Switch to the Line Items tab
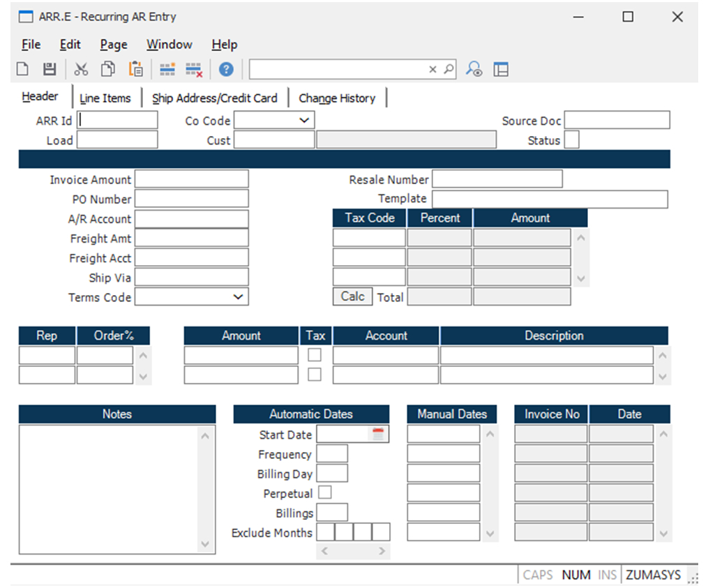 pos(105,98)
